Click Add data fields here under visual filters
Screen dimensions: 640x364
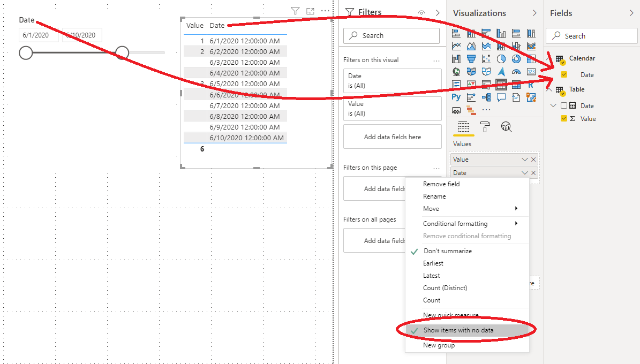pos(392,136)
